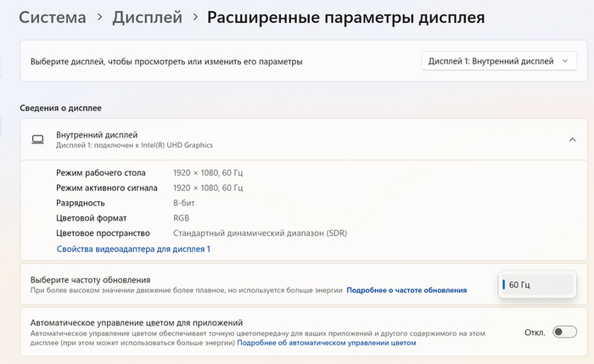The height and width of the screenshot is (364, 594).
Task: Open Подробнее о частоте обновления link
Action: point(406,290)
